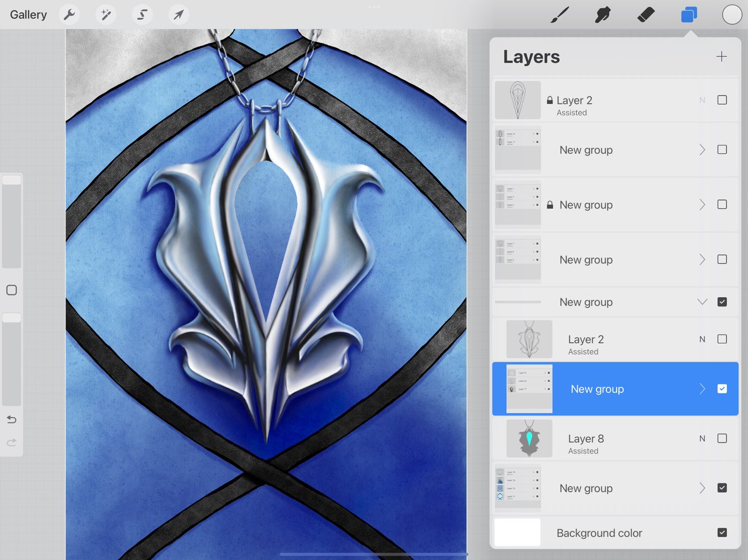
Task: Select the Eraser tool
Action: pyautogui.click(x=646, y=15)
